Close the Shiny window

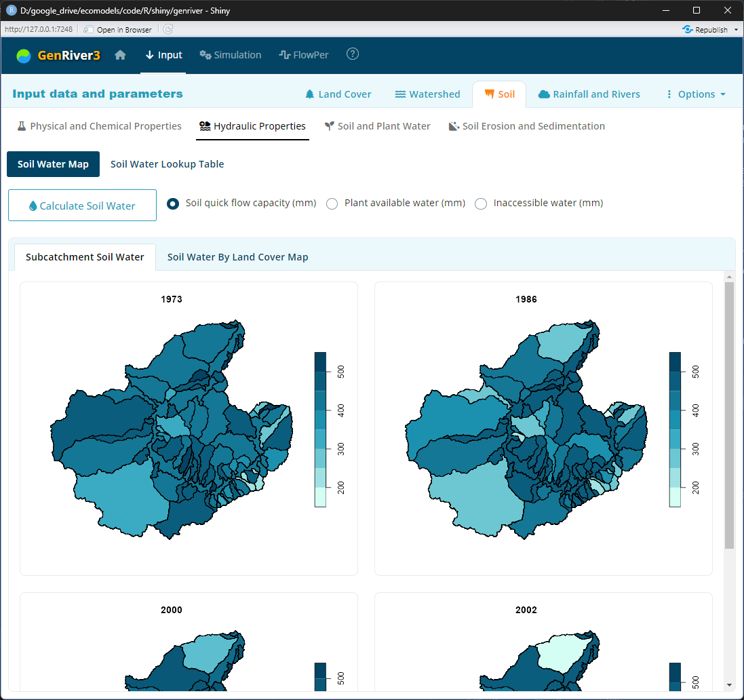pyautogui.click(x=728, y=10)
